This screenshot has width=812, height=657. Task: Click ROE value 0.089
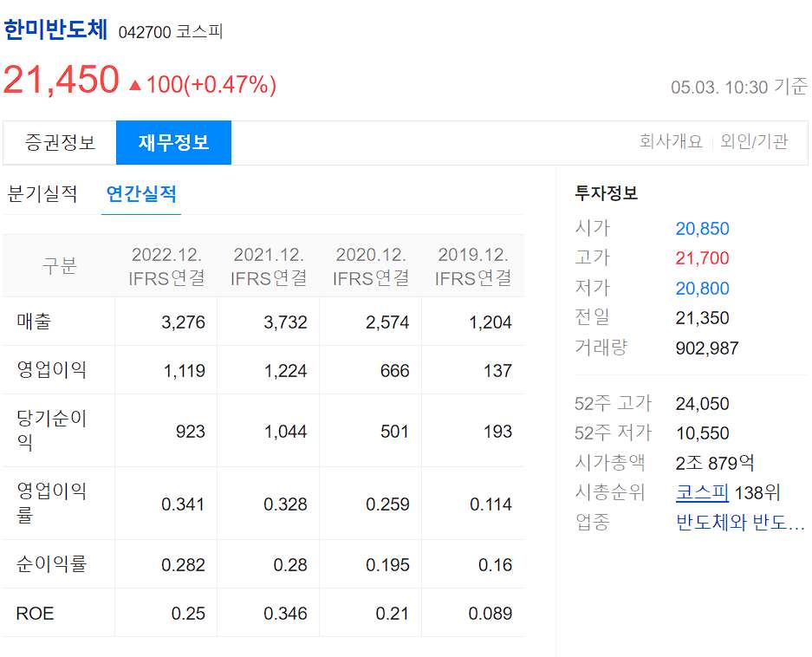[x=490, y=613]
